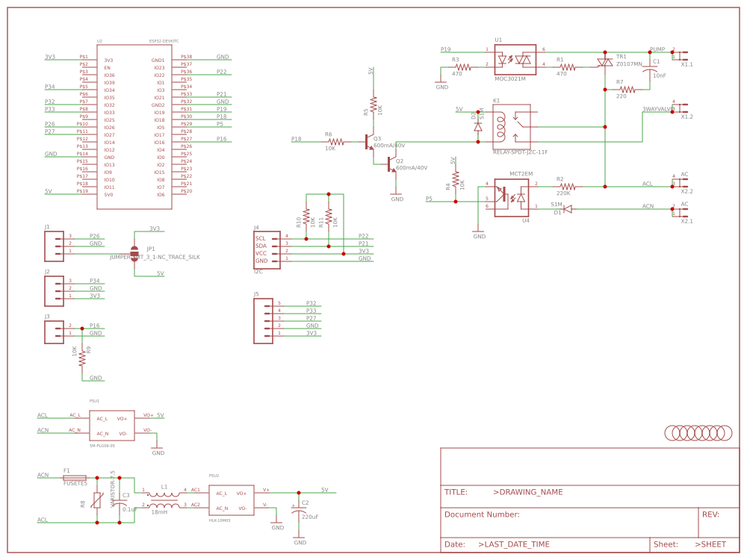Click the X1.2 terminal connector
Image resolution: width=747 pixels, height=560 pixels.
click(x=681, y=107)
